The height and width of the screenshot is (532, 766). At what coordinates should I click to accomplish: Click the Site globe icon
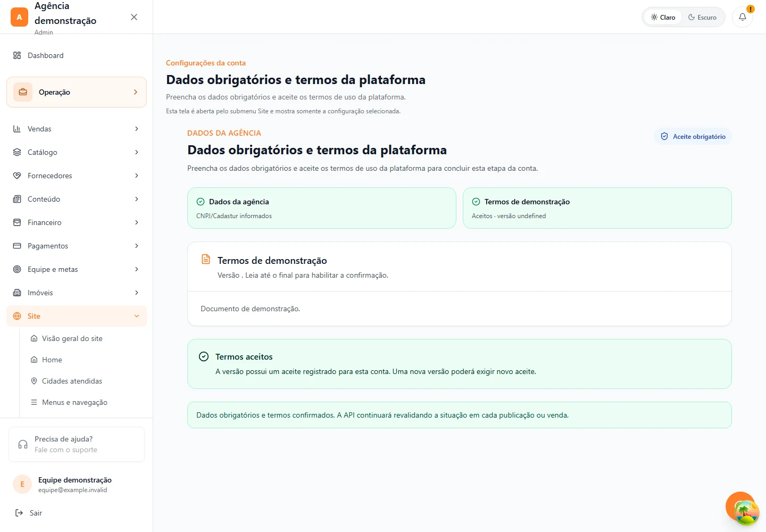click(x=17, y=316)
